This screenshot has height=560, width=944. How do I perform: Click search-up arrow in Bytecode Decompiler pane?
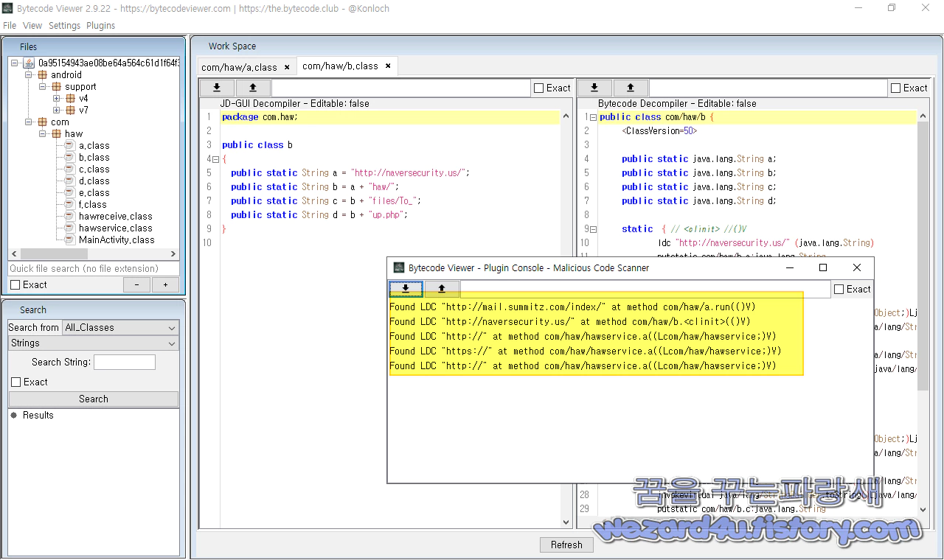tap(631, 88)
